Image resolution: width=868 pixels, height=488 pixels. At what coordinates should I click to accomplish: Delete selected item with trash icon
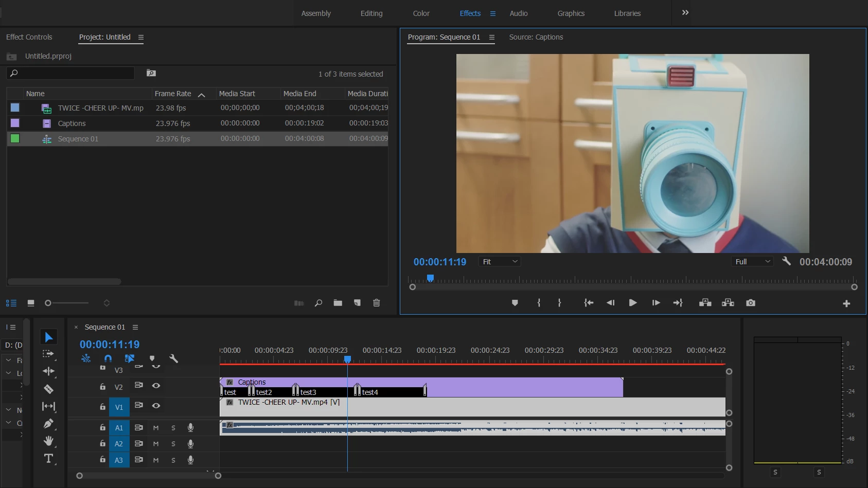[377, 303]
